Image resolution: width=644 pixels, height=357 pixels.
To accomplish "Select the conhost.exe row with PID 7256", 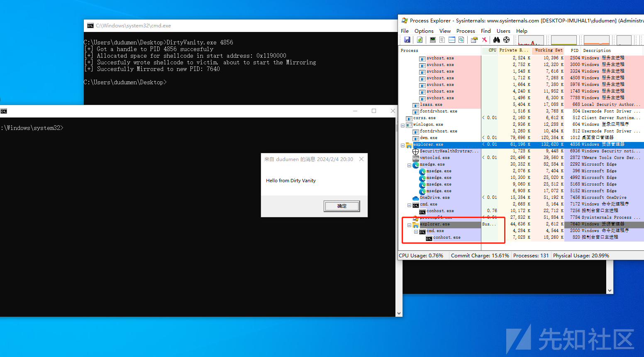I will pos(521,211).
